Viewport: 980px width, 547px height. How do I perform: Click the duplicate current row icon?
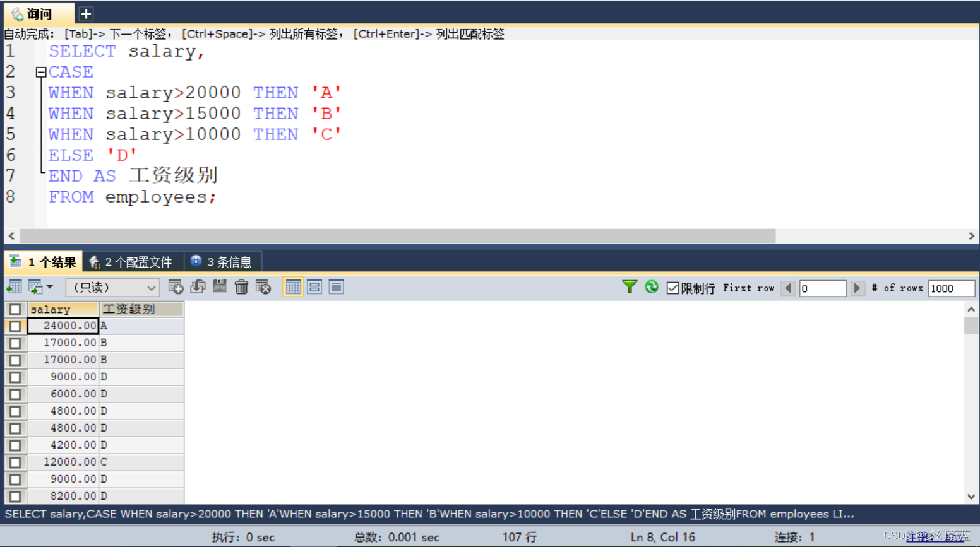pos(198,287)
